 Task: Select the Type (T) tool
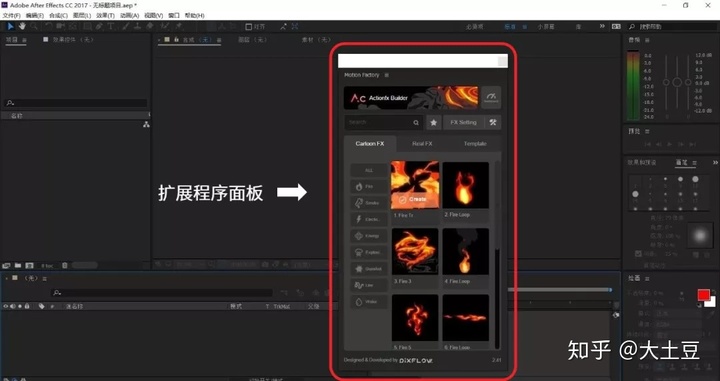pos(111,27)
